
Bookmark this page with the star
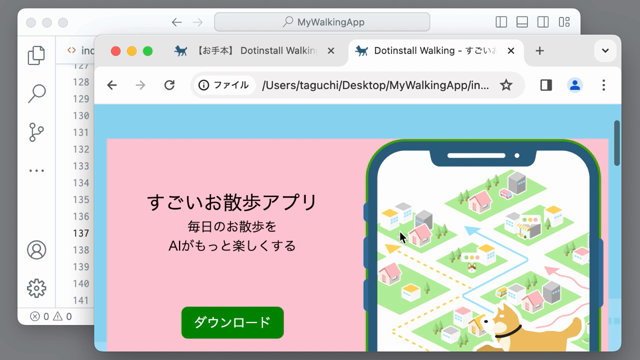(506, 85)
